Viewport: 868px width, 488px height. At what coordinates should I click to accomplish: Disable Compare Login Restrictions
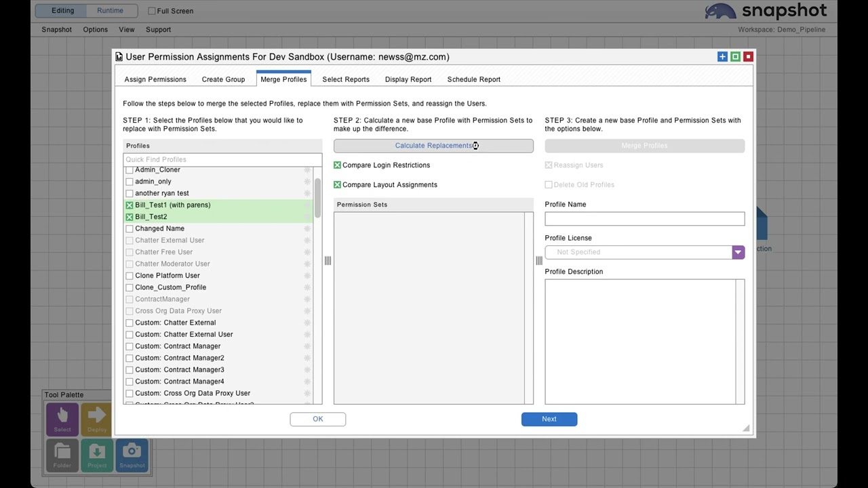(338, 165)
